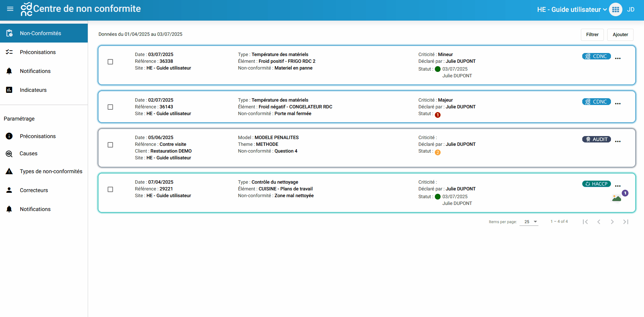Click the Criticité 'Majeur' value
The width and height of the screenshot is (644, 317).
pyautogui.click(x=445, y=100)
